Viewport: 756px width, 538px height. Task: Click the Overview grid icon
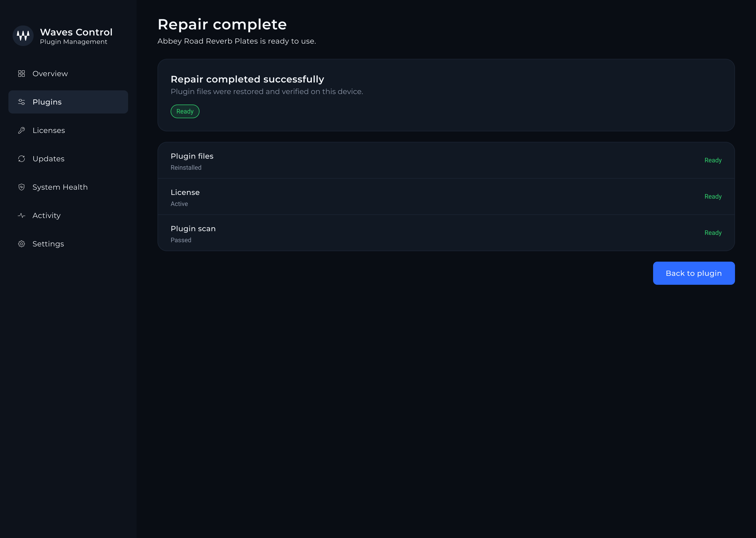(22, 74)
